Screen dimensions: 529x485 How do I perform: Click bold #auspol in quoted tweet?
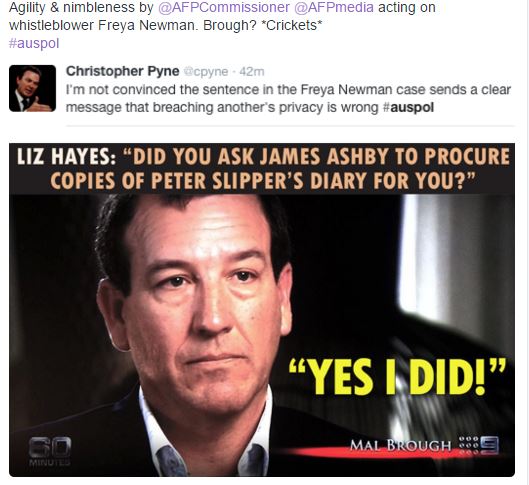pyautogui.click(x=408, y=108)
